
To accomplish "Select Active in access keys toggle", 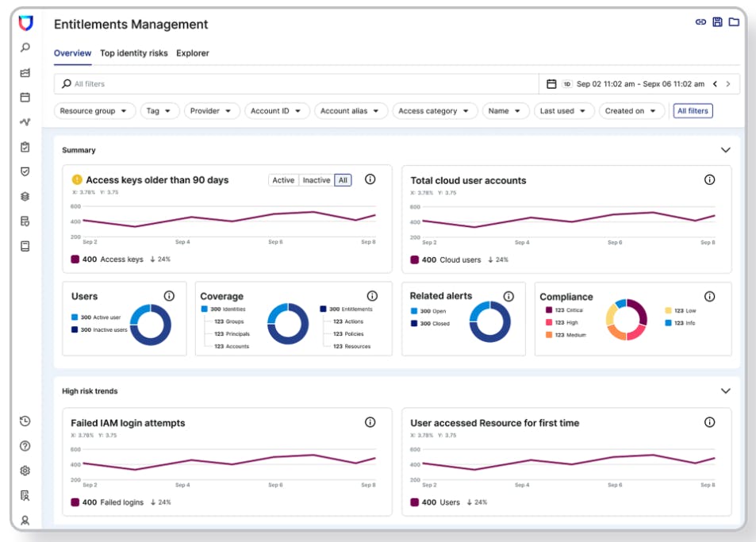I will pos(283,180).
